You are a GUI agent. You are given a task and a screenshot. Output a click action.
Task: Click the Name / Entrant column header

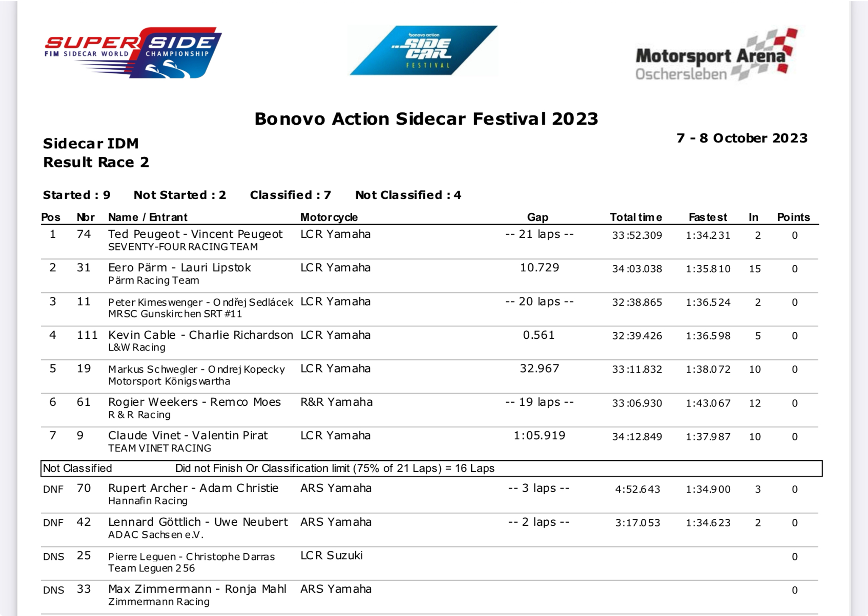(147, 217)
